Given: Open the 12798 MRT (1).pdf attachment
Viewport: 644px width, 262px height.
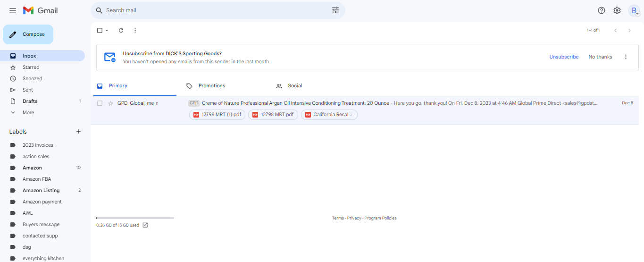Looking at the screenshot, I should coord(217,114).
